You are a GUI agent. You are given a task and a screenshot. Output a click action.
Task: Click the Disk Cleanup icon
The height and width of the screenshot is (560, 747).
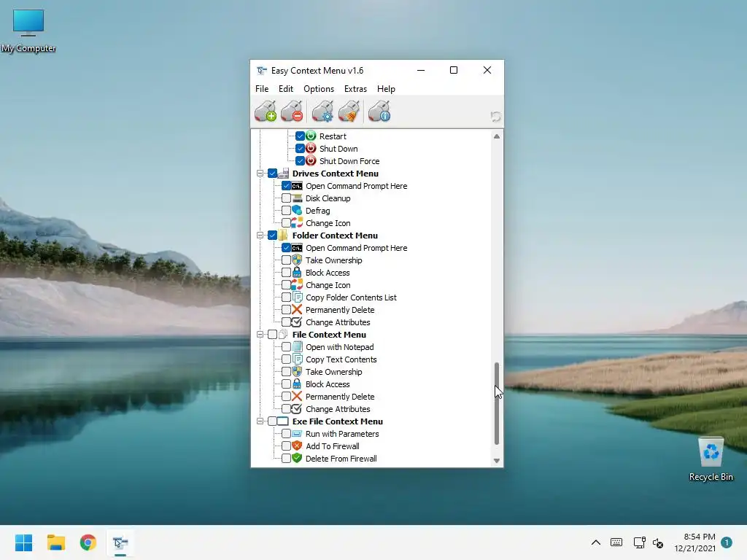click(x=298, y=198)
